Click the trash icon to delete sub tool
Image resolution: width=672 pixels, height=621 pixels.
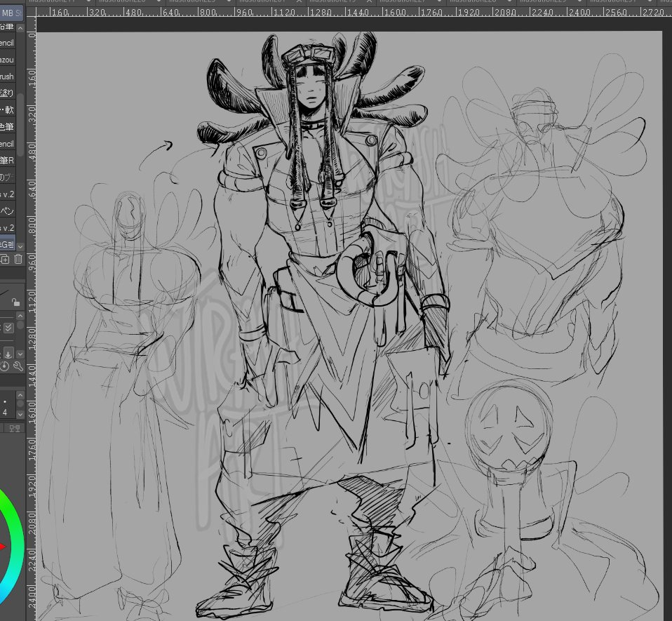[x=18, y=260]
